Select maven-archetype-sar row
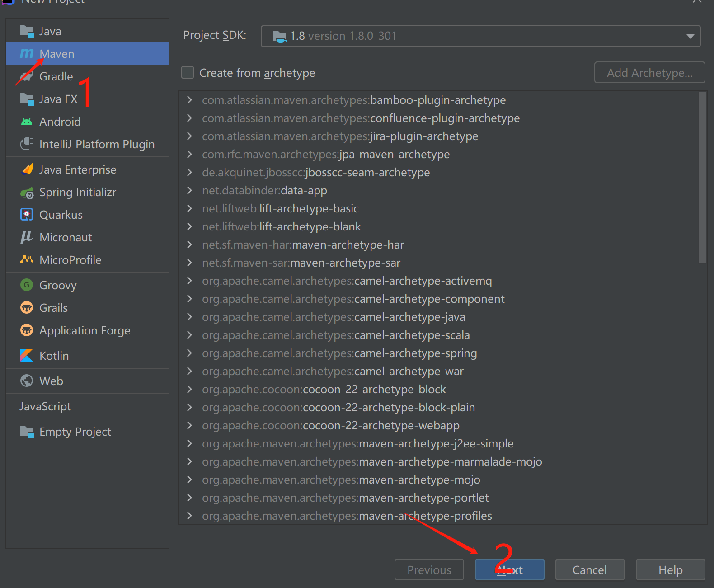This screenshot has width=714, height=588. coord(443,263)
